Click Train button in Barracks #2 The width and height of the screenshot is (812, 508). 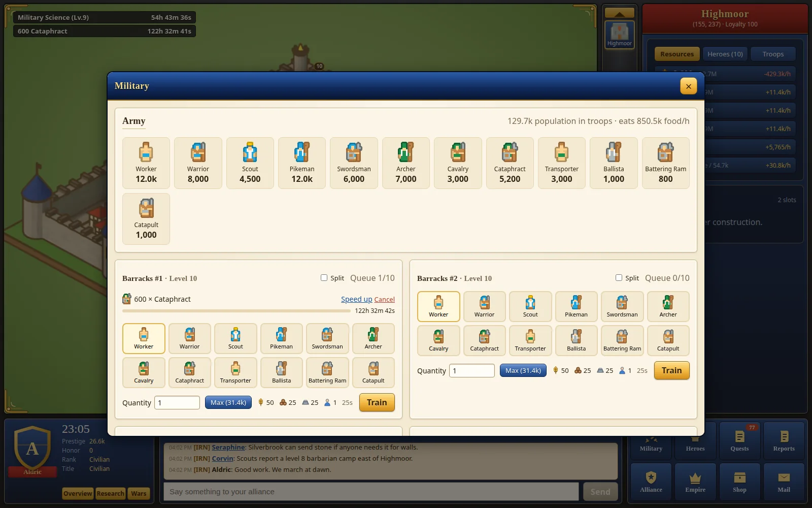pos(671,370)
